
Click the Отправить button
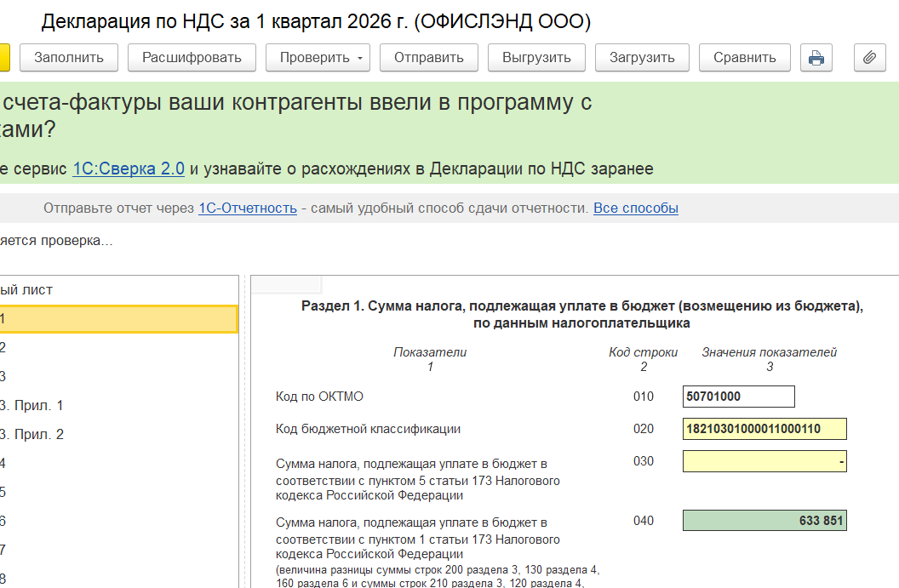(x=429, y=58)
